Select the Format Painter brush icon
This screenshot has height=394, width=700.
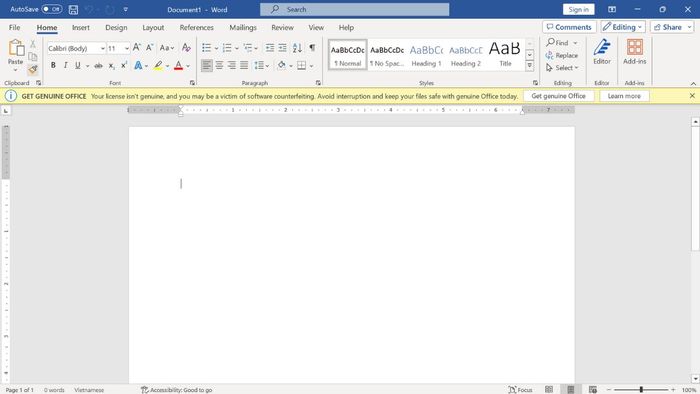(33, 69)
